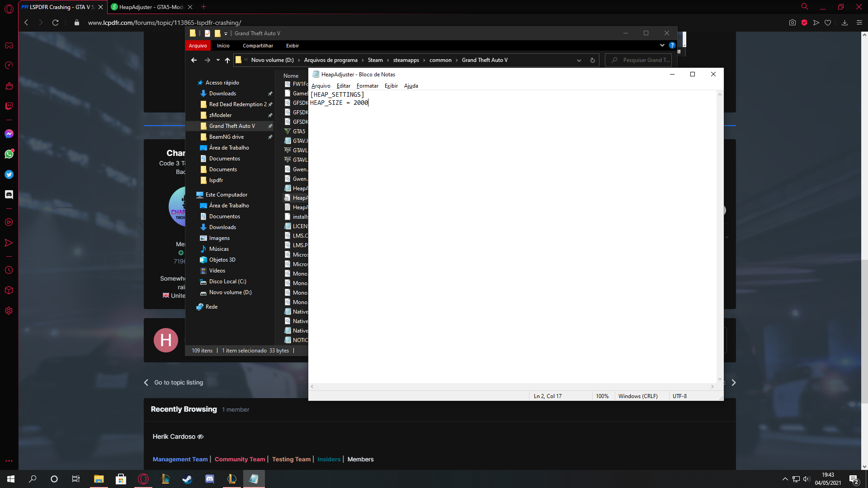Expand the File Explorer ribbon chevron
Screen dimensions: 868x488
point(662,45)
